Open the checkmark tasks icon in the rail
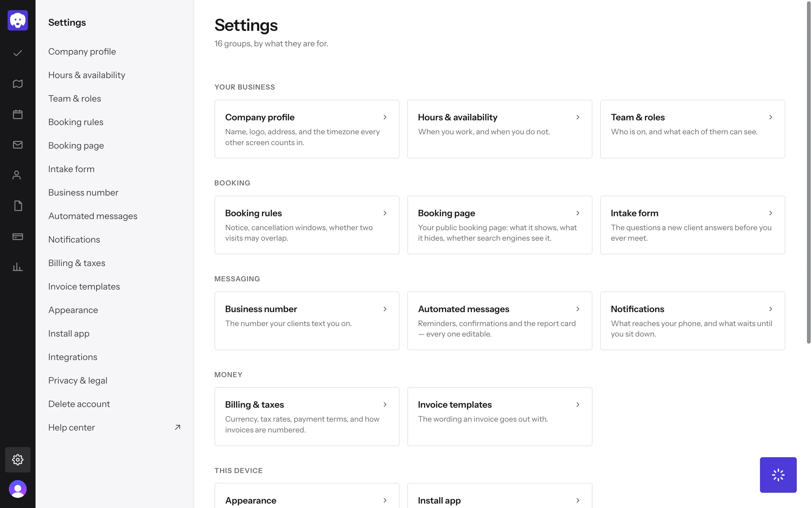The height and width of the screenshot is (508, 812). pyautogui.click(x=18, y=53)
